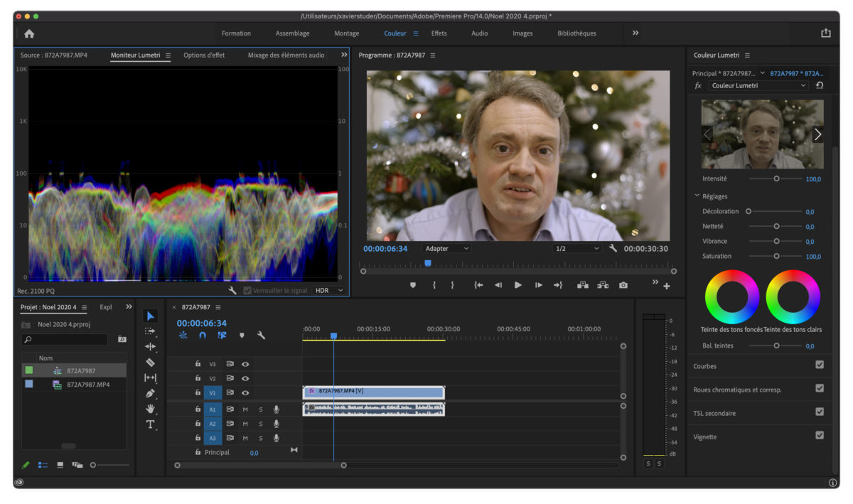This screenshot has width=853, height=504.
Task: Toggle nest sequence insert mode
Action: click(183, 336)
